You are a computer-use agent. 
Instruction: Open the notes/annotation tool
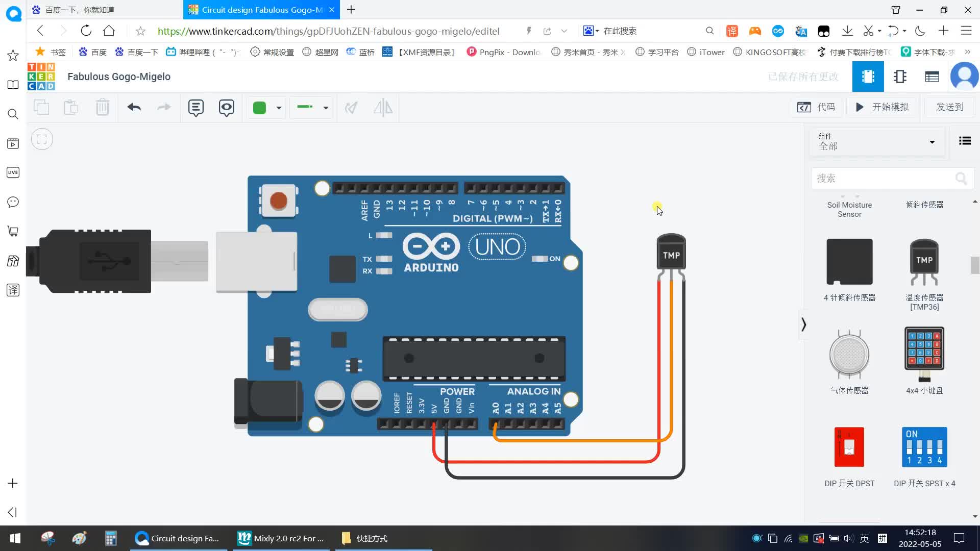tap(196, 108)
